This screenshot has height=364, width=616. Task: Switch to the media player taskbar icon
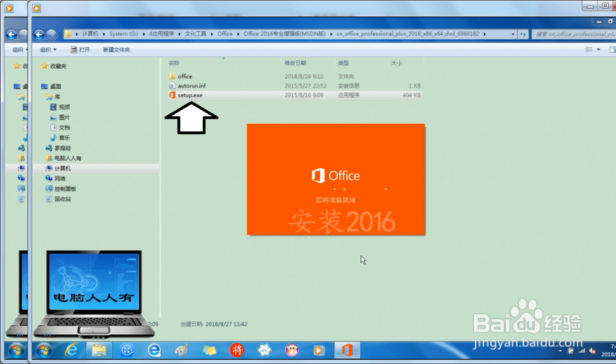click(319, 350)
